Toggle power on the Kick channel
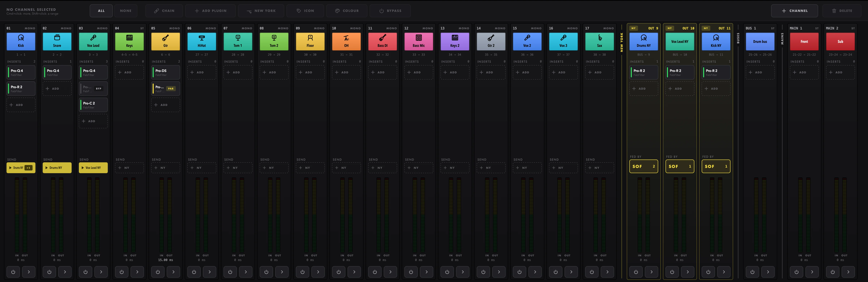Viewport: 868px width, 282px height. click(13, 272)
